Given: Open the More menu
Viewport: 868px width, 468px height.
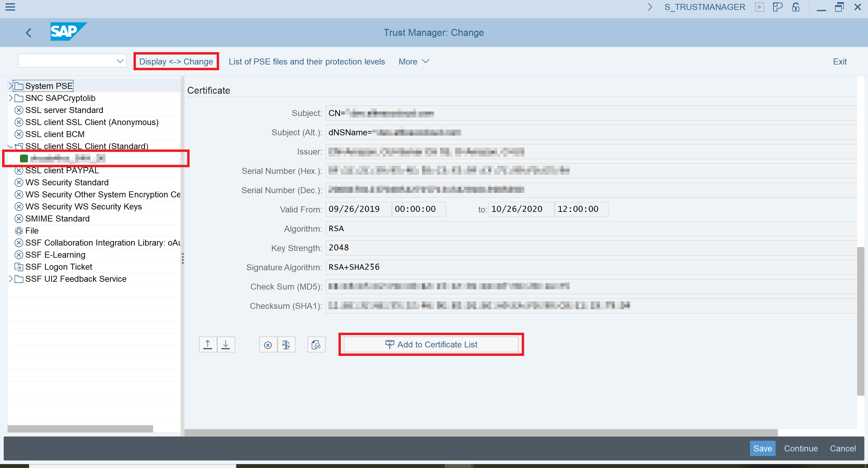Looking at the screenshot, I should pyautogui.click(x=414, y=61).
